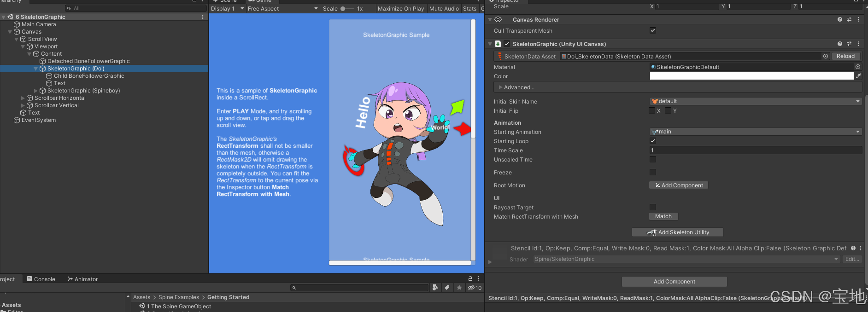Click the Canvas Renderer eye icon
The height and width of the screenshot is (312, 868).
498,20
